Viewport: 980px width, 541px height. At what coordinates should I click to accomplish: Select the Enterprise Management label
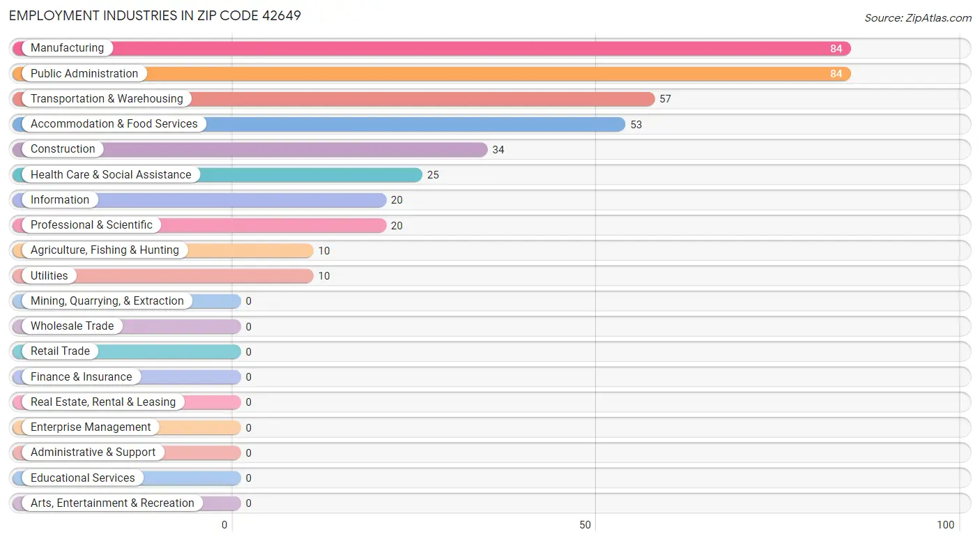coord(91,427)
